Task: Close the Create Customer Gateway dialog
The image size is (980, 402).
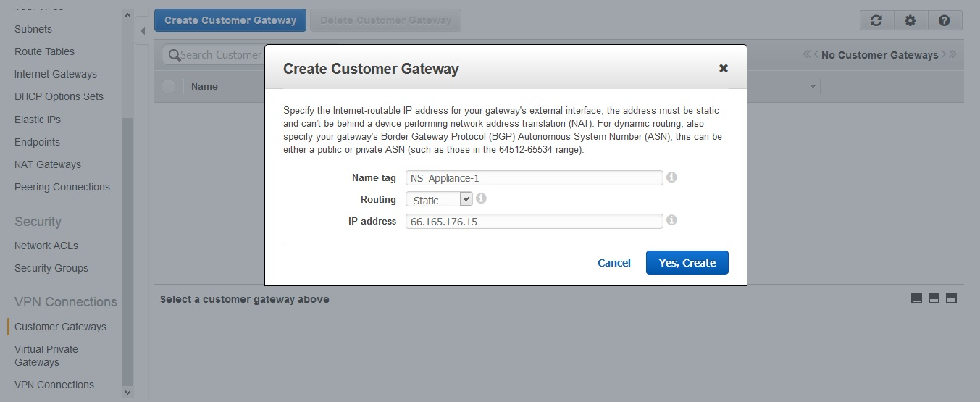Action: [x=723, y=68]
